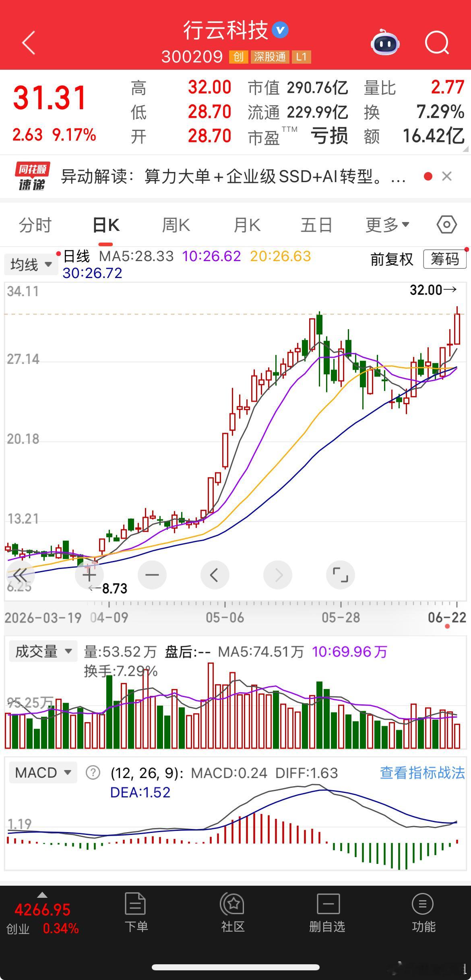Open the MACD indicator dropdown
Screen dimensions: 471x980
click(43, 772)
